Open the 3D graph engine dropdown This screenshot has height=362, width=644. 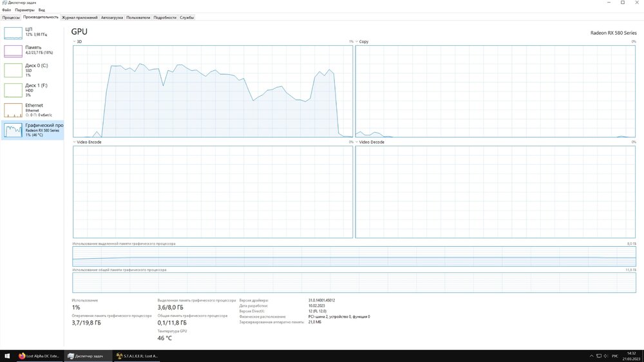point(75,42)
